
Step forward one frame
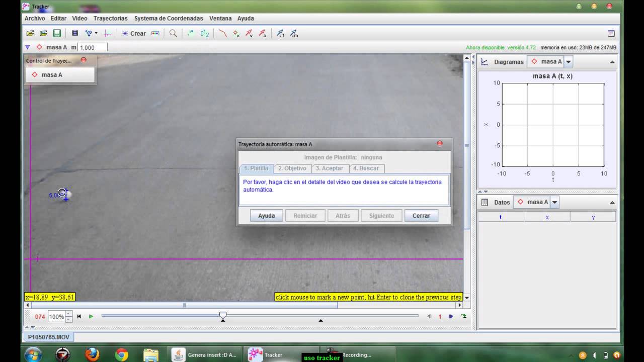[451, 316]
